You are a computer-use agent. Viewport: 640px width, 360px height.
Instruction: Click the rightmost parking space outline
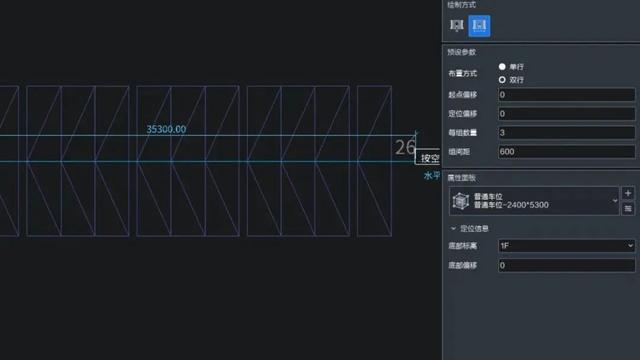pos(374,161)
